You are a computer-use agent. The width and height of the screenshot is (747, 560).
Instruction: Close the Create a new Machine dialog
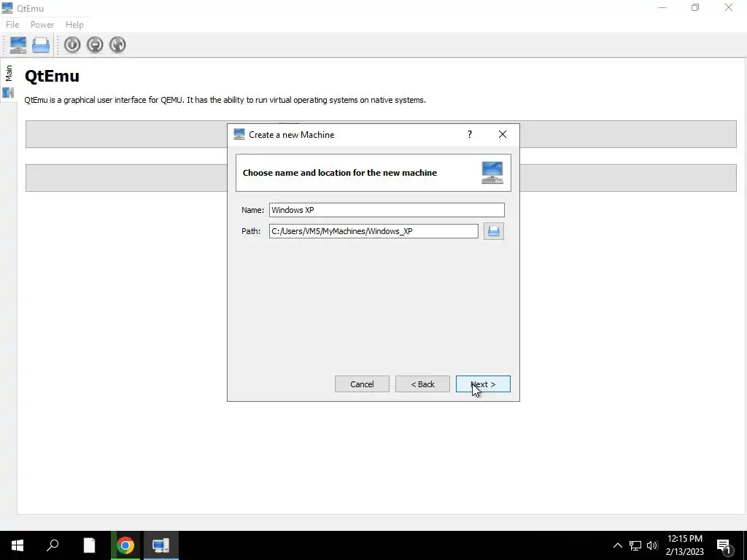pyautogui.click(x=502, y=135)
